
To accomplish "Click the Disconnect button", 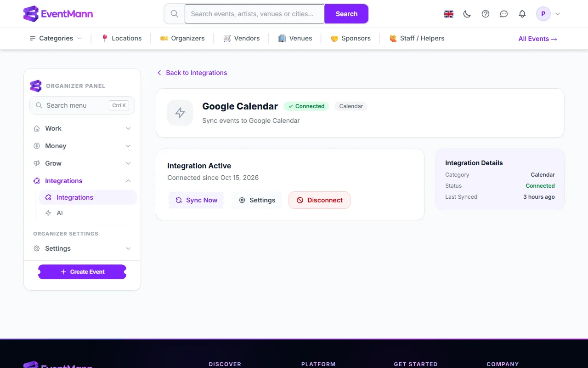I will click(x=319, y=200).
